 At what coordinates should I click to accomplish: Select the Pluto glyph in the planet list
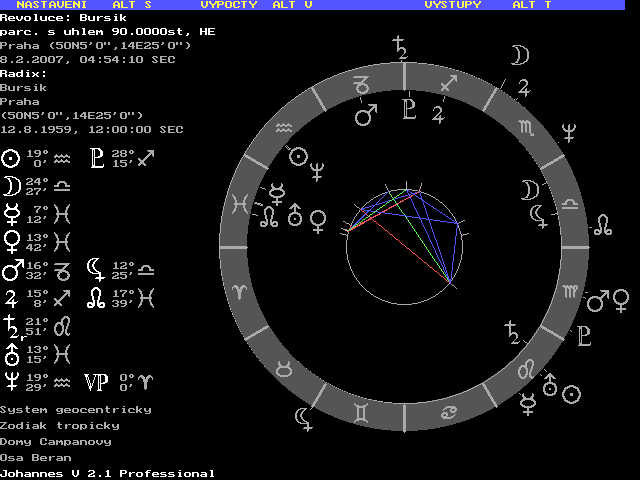tap(97, 158)
